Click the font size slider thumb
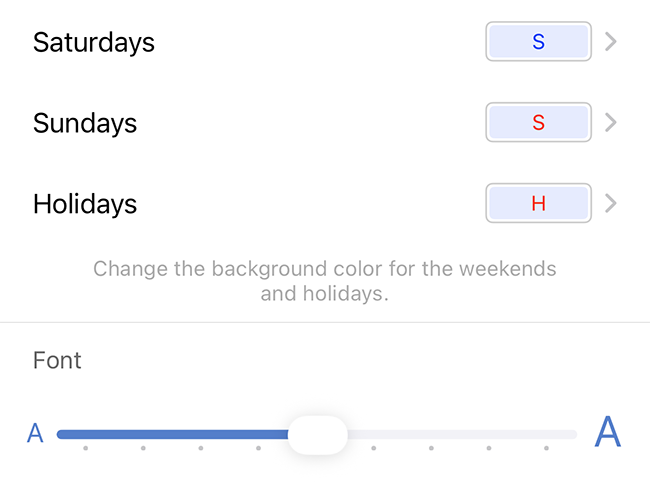650x500 pixels. (x=318, y=435)
